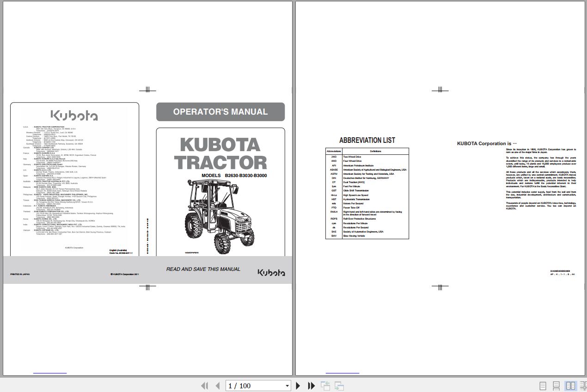Viewport: 587px width, 392px height.
Task: Click the KUBOTA TRACTOR heading
Action: click(x=220, y=154)
